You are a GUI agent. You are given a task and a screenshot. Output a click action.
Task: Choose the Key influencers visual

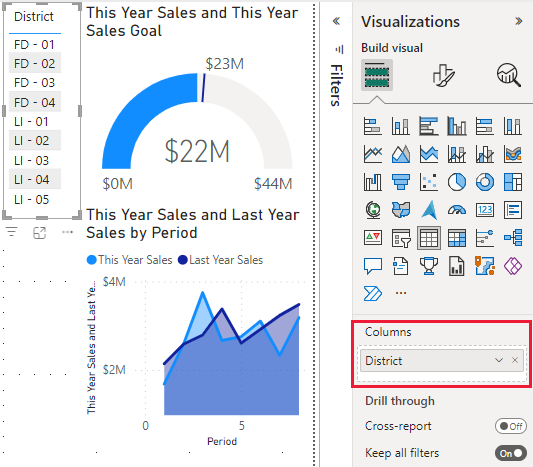485,238
